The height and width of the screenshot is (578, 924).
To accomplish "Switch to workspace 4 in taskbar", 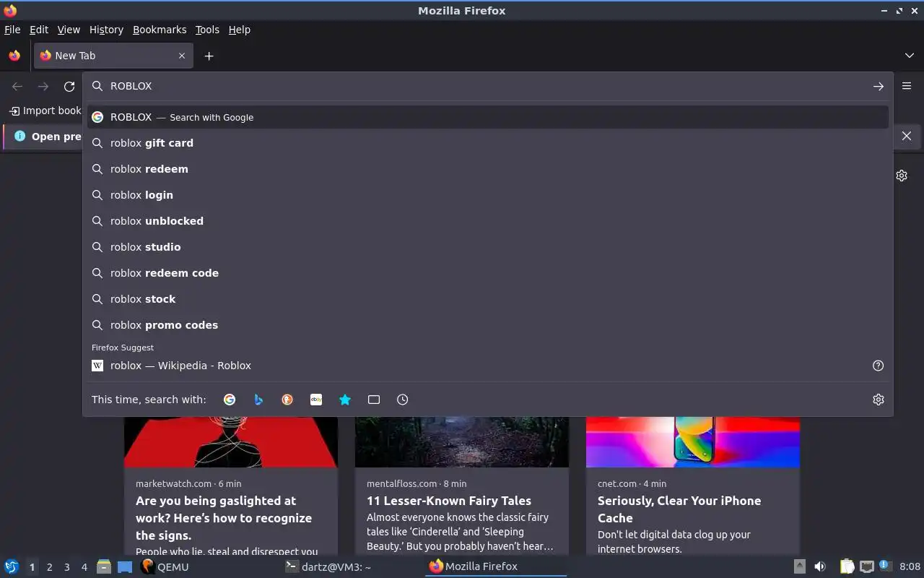I will coord(84,567).
